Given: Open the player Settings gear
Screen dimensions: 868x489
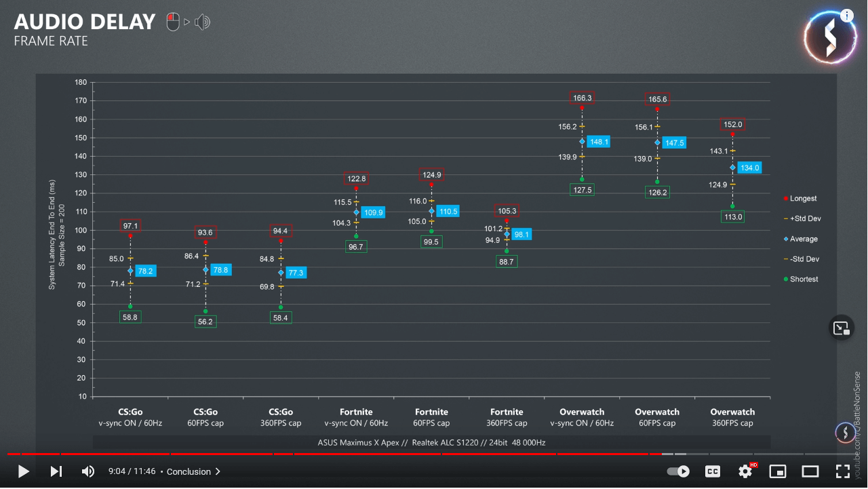Looking at the screenshot, I should 745,471.
